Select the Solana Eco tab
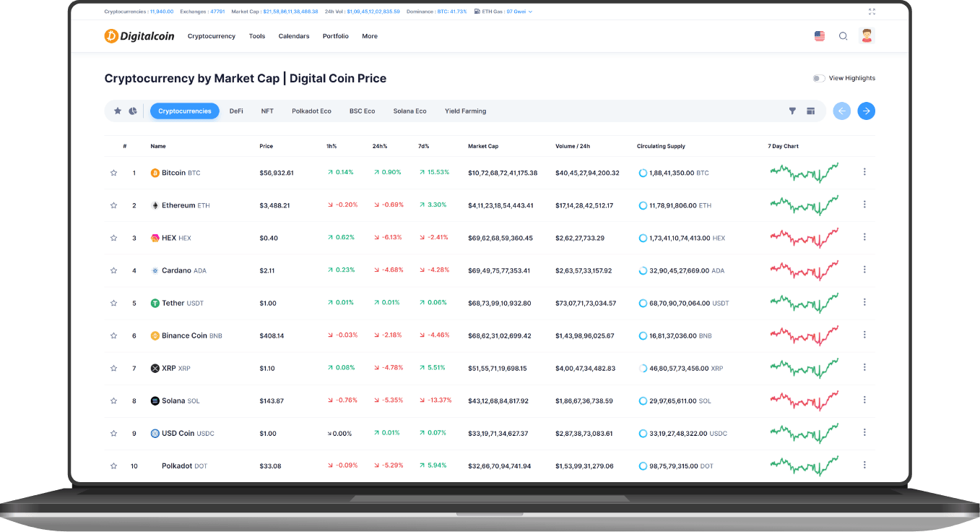980x532 pixels. (x=409, y=111)
